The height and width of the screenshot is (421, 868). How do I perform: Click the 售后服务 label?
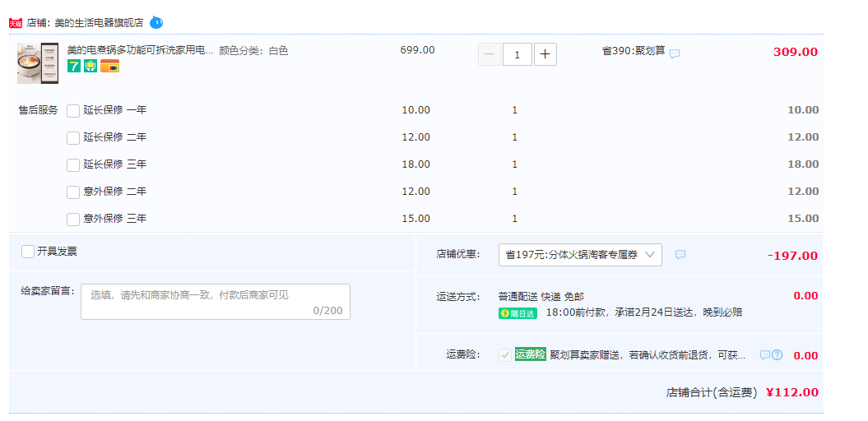pos(38,110)
